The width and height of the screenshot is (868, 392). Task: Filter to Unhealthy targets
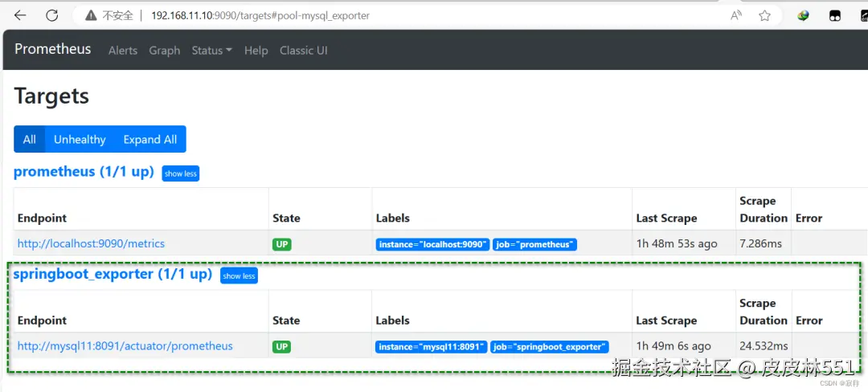click(80, 139)
